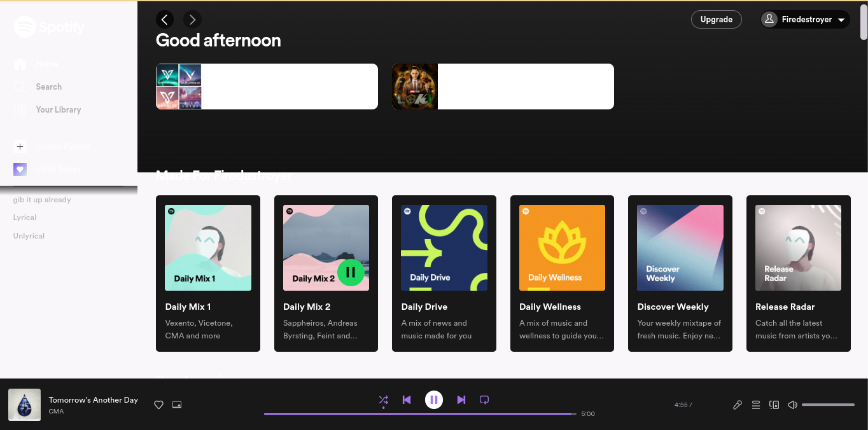Screen dimensions: 868x430
Task: Open the Discover Weekly playlist card
Action: coord(680,274)
